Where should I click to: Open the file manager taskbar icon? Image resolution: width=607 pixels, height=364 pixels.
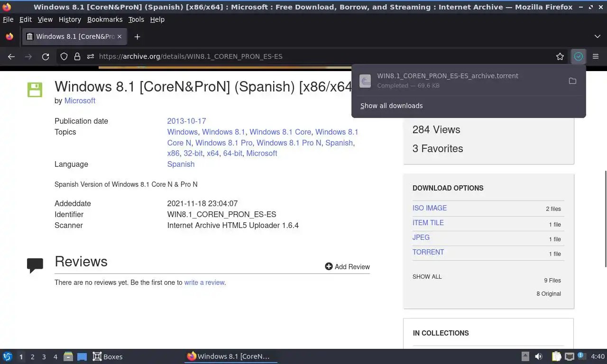click(68, 356)
